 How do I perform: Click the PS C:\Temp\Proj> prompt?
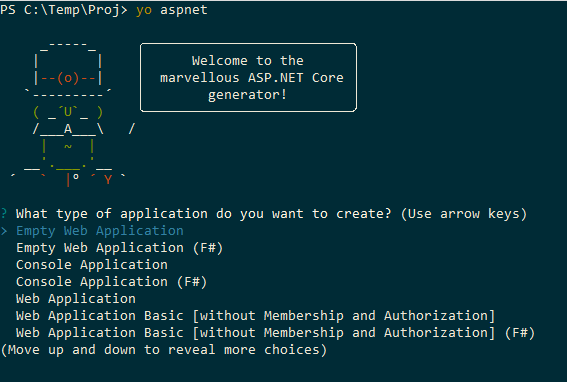click(x=64, y=10)
